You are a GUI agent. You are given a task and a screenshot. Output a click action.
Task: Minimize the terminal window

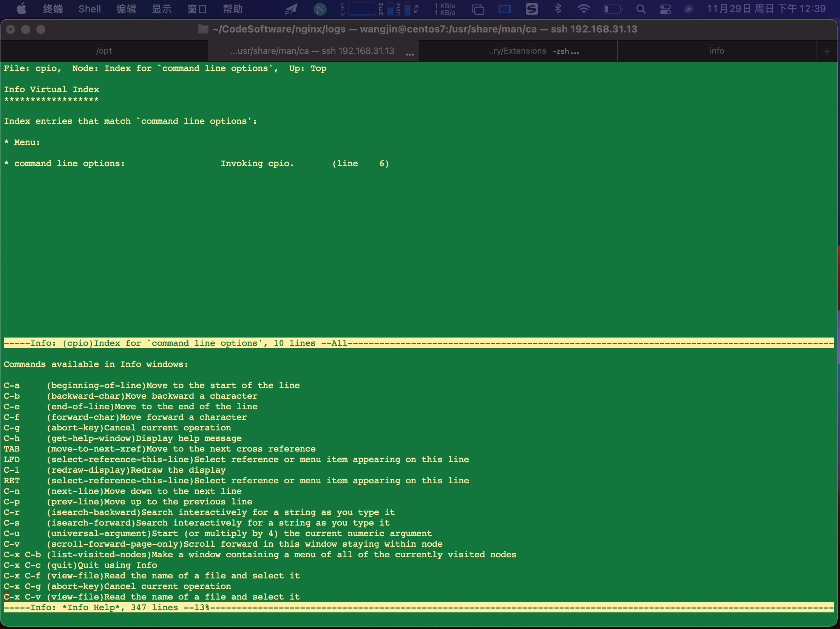[26, 29]
